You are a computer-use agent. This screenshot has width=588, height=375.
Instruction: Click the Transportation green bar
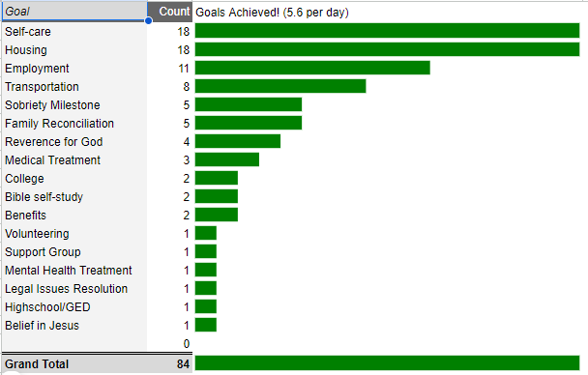click(x=280, y=86)
